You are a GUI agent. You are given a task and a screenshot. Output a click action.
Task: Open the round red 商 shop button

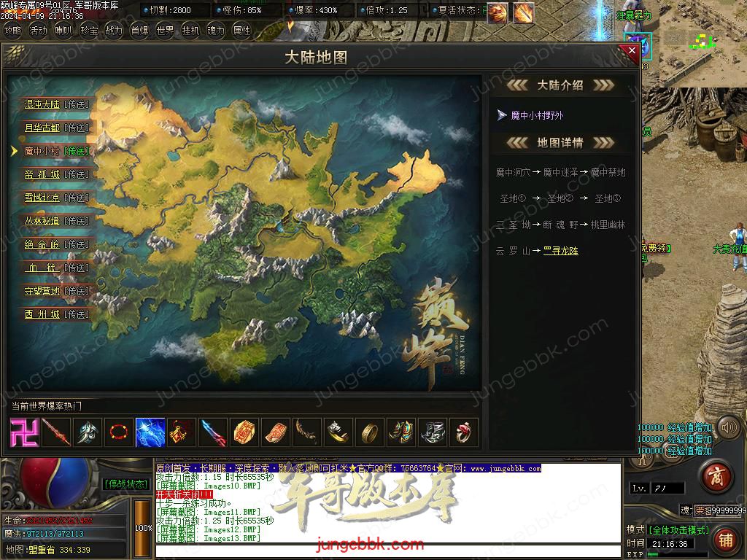click(x=718, y=477)
